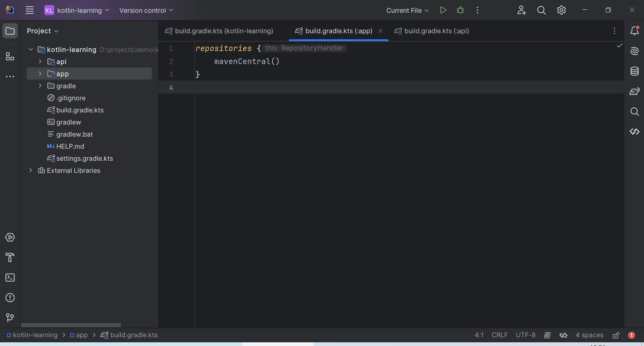644x346 pixels.
Task: Open the Database tool window
Action: tap(634, 71)
